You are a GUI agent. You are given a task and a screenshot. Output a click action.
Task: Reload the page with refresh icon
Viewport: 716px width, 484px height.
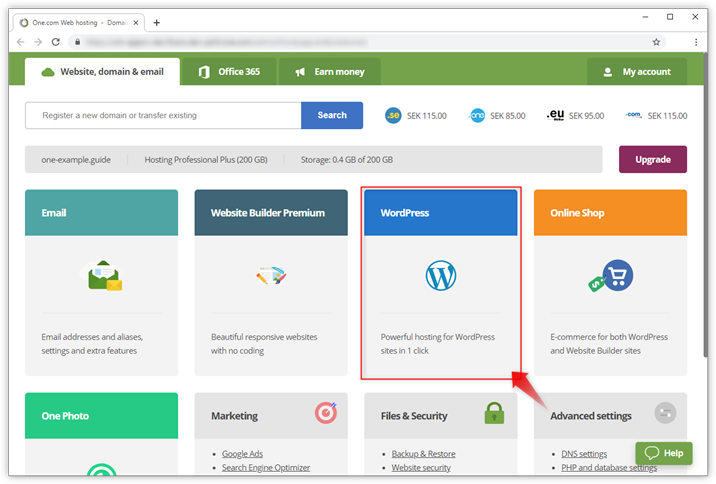(x=56, y=42)
